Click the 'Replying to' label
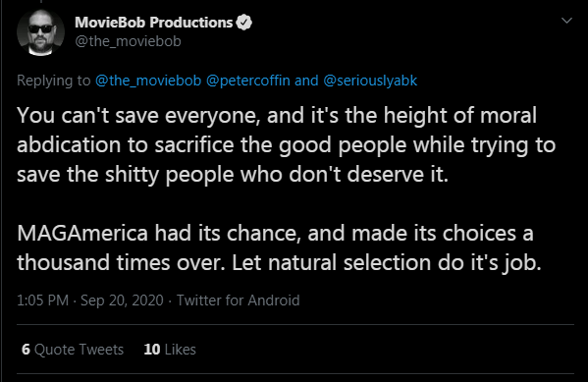The image size is (588, 382). pos(54,81)
